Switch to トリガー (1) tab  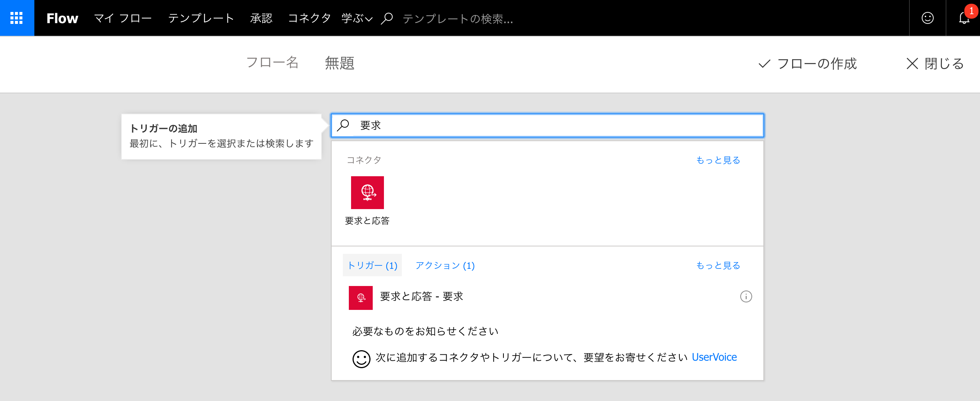(x=372, y=265)
